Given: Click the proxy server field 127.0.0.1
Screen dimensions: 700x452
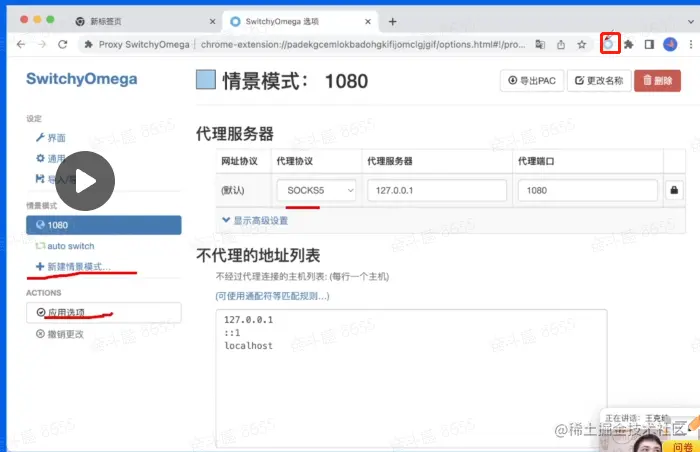Looking at the screenshot, I should 437,190.
